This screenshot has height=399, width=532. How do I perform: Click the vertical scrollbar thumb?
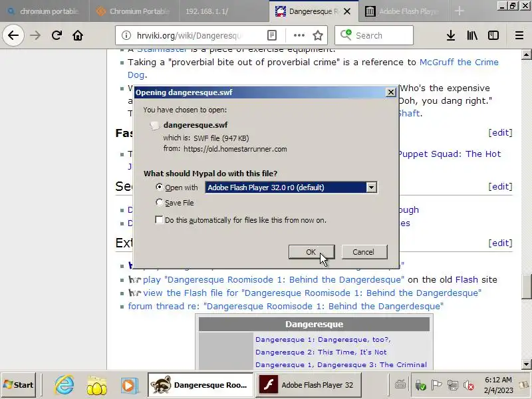(526, 286)
